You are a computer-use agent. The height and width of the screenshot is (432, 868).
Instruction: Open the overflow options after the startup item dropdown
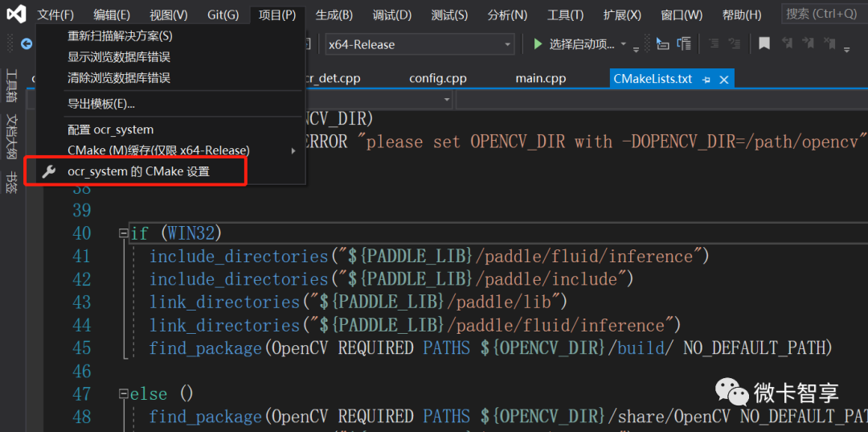point(636,49)
